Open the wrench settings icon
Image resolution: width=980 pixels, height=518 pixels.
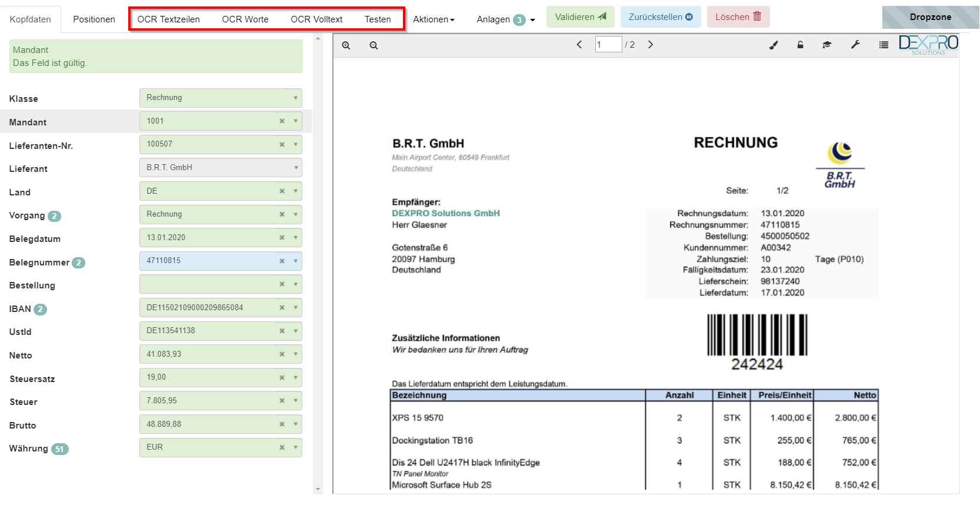coord(855,45)
